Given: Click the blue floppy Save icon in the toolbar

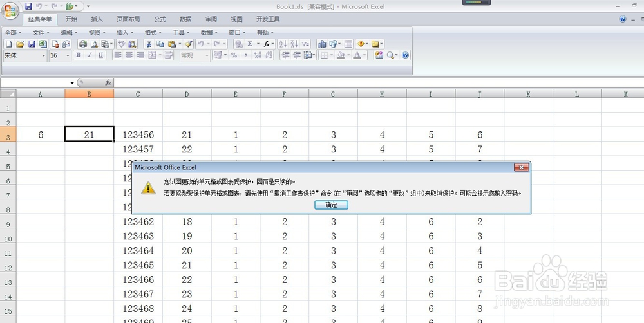Looking at the screenshot, I should [31, 44].
